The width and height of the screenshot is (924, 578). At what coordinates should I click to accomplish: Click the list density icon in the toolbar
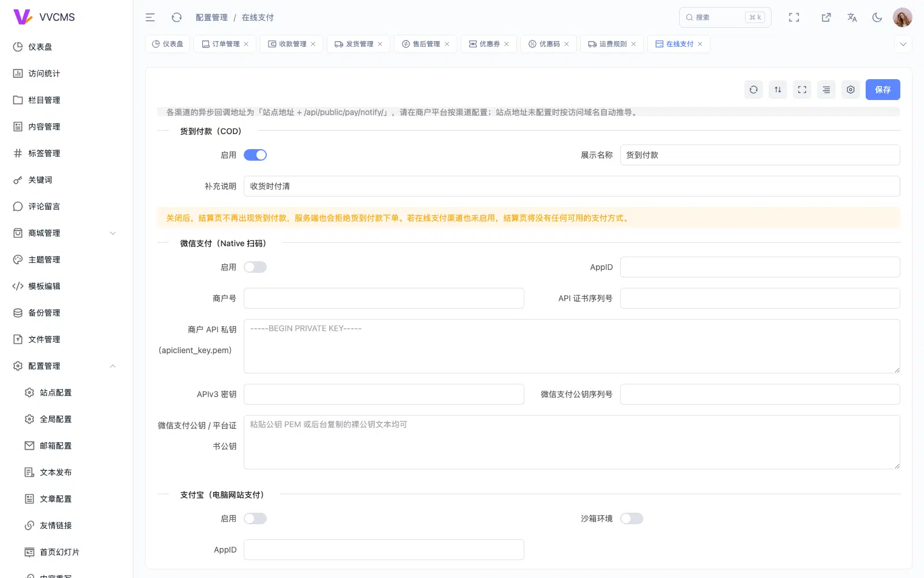(826, 90)
